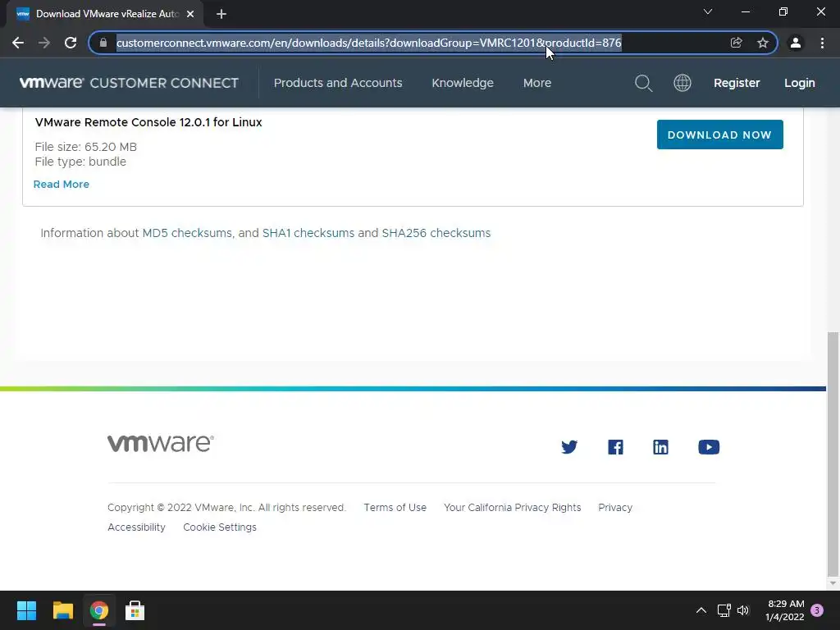Click the Register link

coord(737,83)
